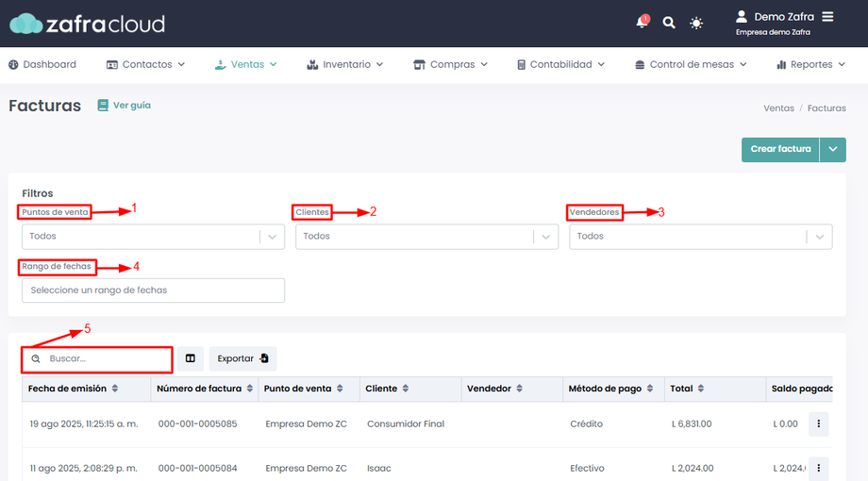Viewport: 868px width, 481px height.
Task: Click the Contactos card icon
Action: [112, 65]
